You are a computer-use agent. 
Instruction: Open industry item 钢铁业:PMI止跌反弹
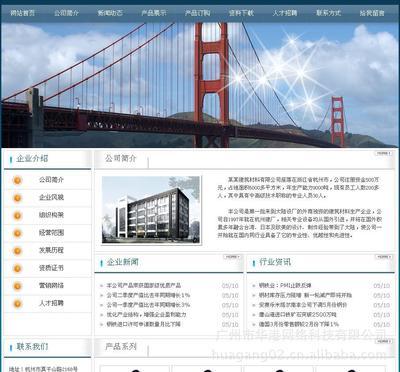click(285, 286)
